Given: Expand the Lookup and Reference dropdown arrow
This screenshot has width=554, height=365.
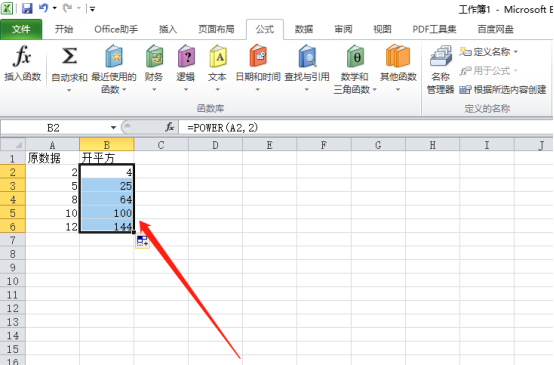Looking at the screenshot, I should [x=307, y=90].
